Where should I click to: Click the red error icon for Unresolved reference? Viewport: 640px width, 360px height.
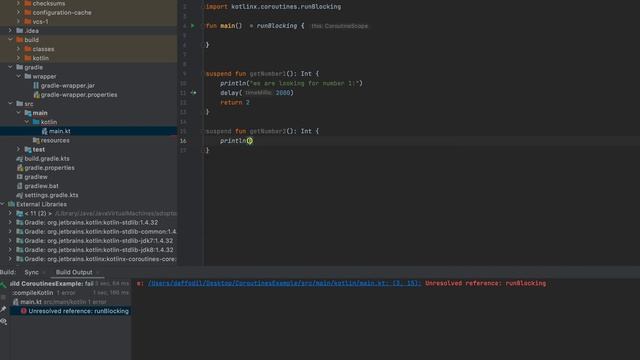[24, 311]
